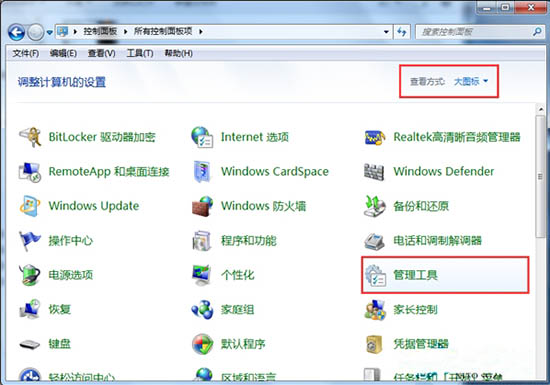Open the 工具(T) menu
The height and width of the screenshot is (385, 550).
coord(140,53)
